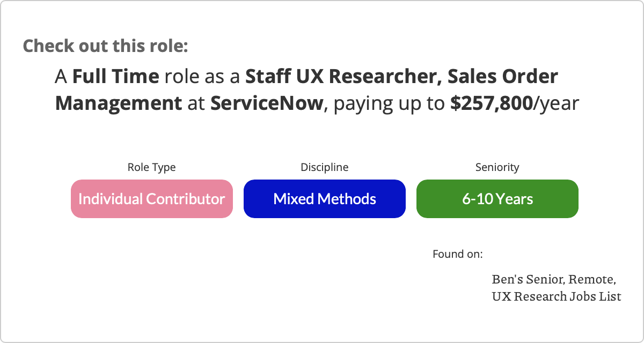Click the "Found on:" label

(x=458, y=253)
